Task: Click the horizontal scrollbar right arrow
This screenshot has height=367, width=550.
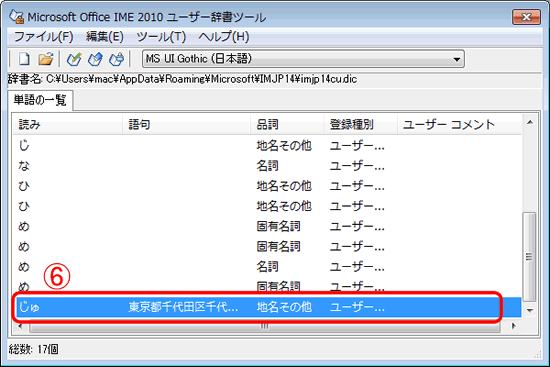Action: point(514,326)
